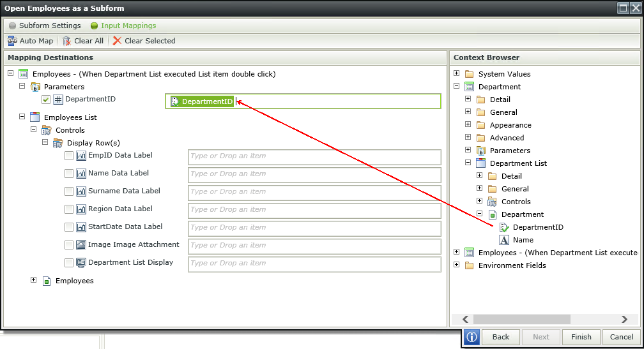Collapse the Department List node in Context Browser
This screenshot has height=349, width=644.
(468, 163)
